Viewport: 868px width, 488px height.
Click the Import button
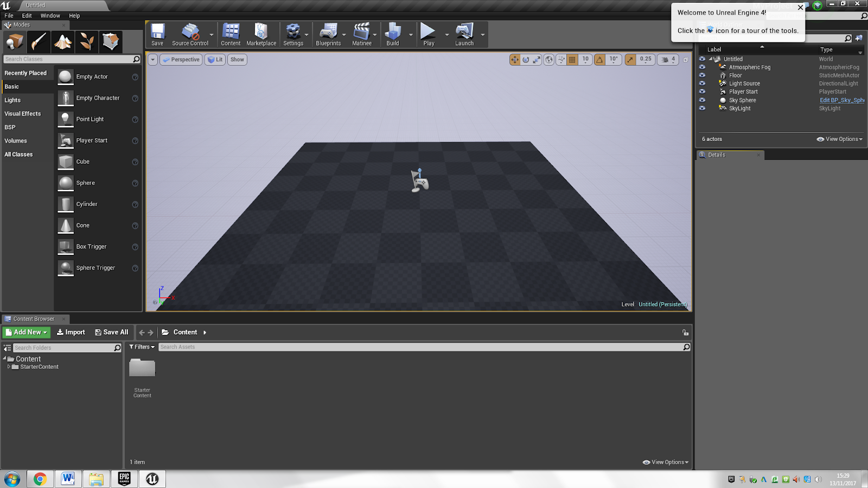[71, 332]
